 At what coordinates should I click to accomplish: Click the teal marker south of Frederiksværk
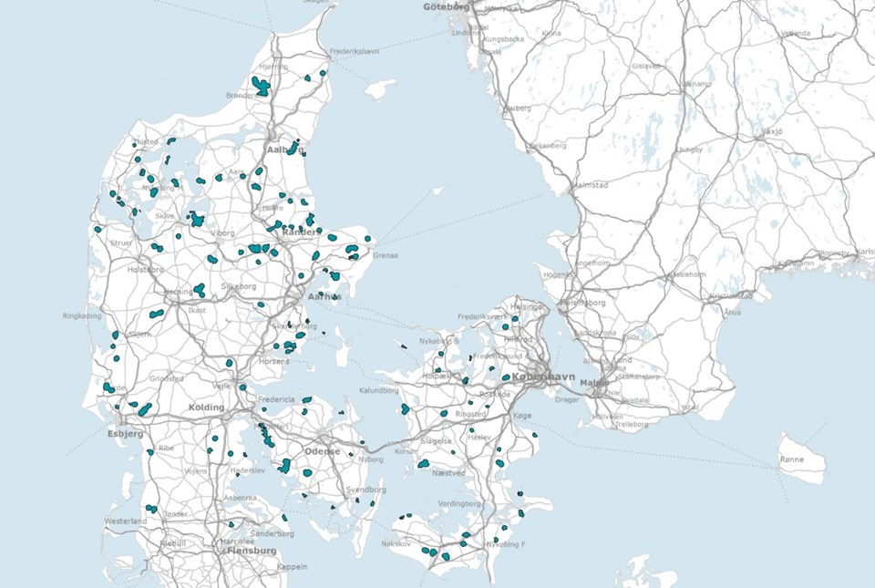[x=506, y=327]
